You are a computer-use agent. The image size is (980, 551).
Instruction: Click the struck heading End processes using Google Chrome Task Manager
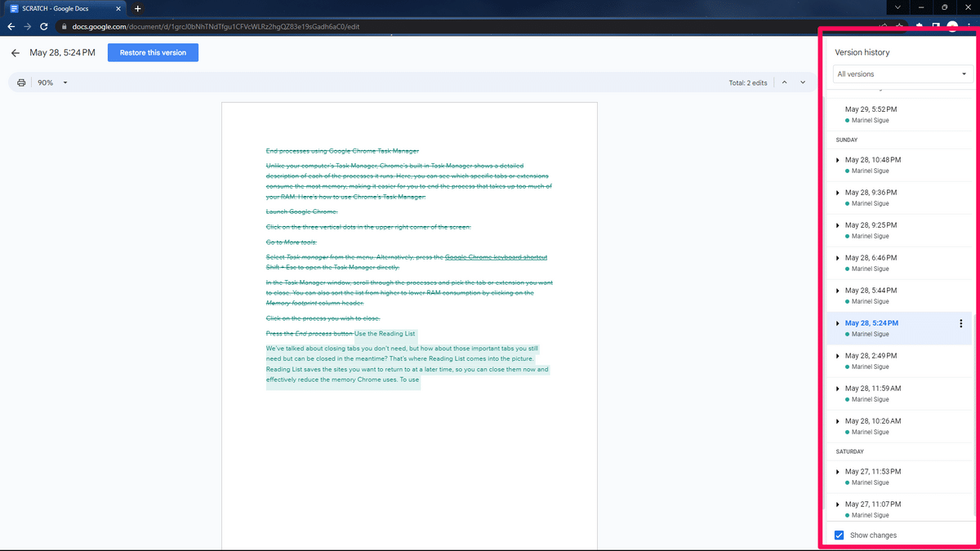coord(342,151)
